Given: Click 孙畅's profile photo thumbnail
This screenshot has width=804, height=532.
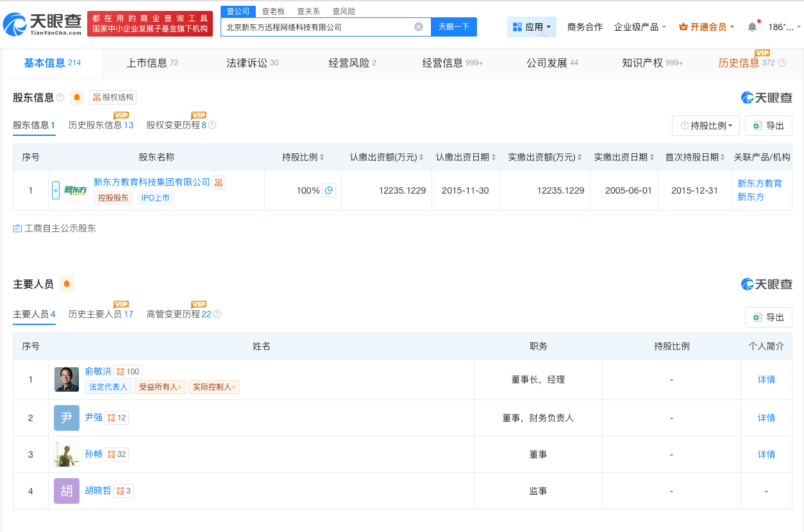Looking at the screenshot, I should click(x=66, y=454).
